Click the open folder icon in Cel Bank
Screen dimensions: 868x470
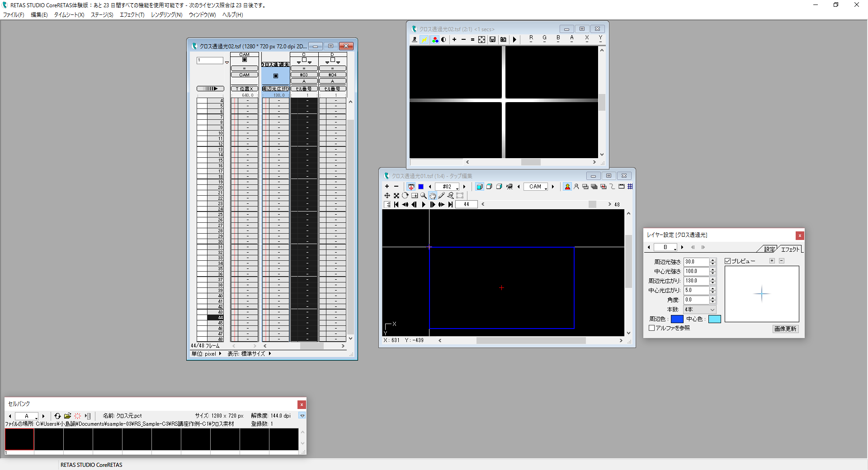coord(67,416)
